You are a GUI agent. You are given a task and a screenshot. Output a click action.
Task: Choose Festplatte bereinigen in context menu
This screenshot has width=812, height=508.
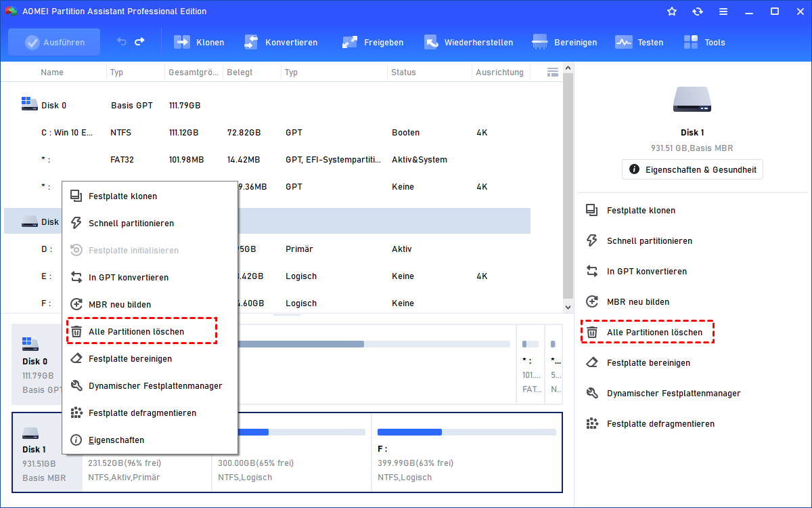150,359
